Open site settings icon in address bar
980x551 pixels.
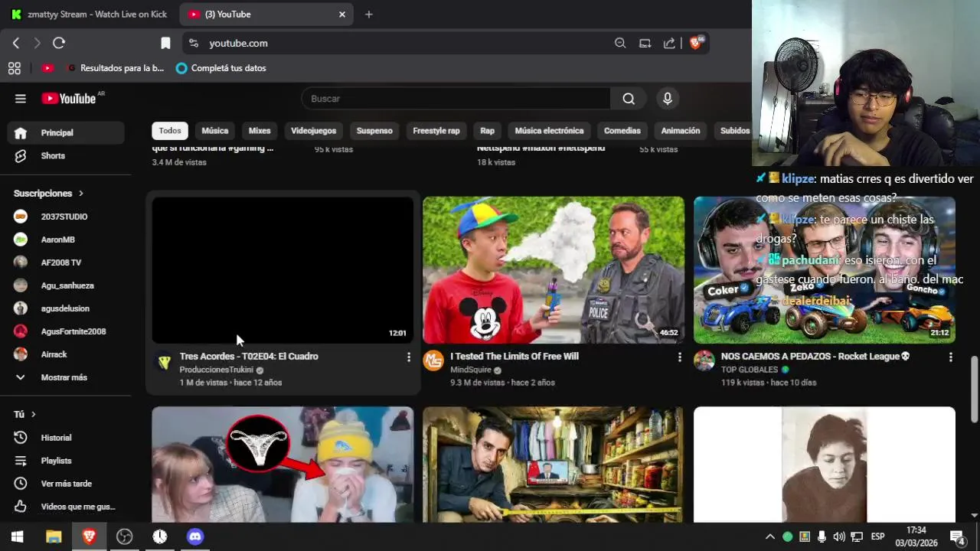tap(194, 44)
